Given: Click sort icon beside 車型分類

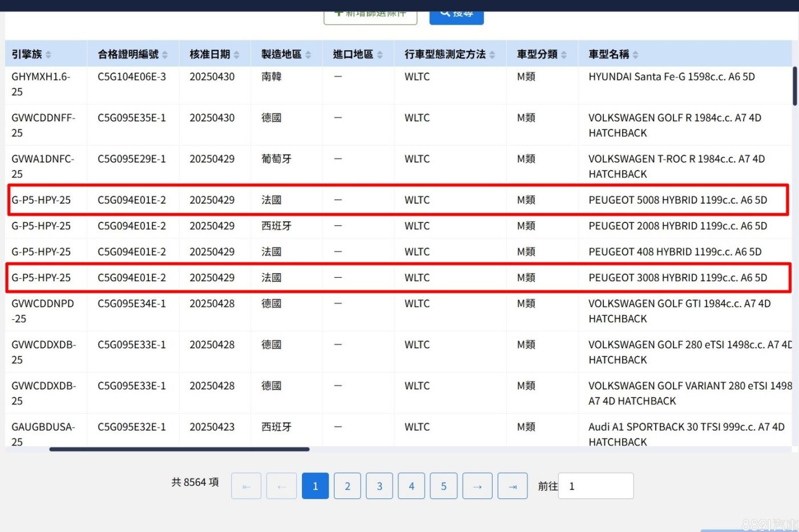Looking at the screenshot, I should [564, 55].
